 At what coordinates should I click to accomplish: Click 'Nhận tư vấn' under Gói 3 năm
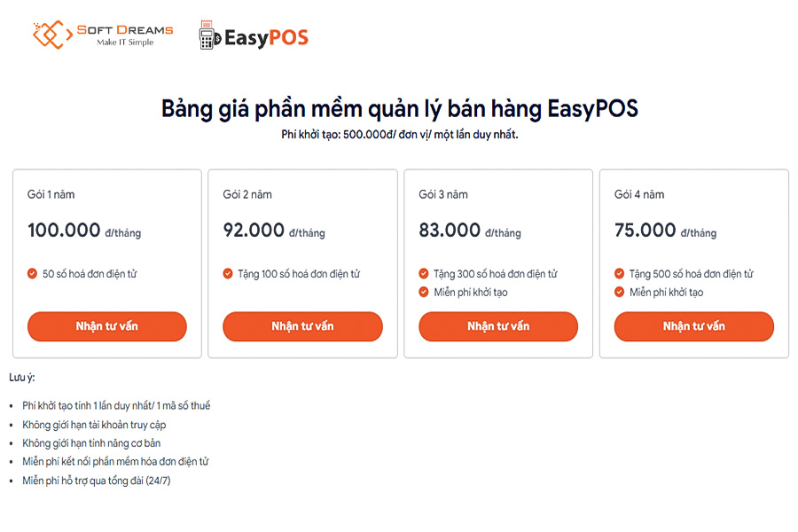498,326
